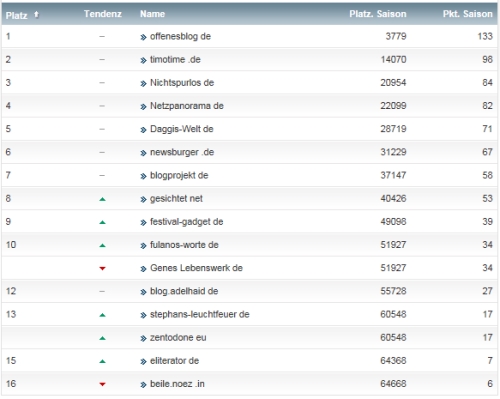This screenshot has width=500, height=399.
Task: Click double-arrow icon beside newsburger .de
Action: point(143,153)
